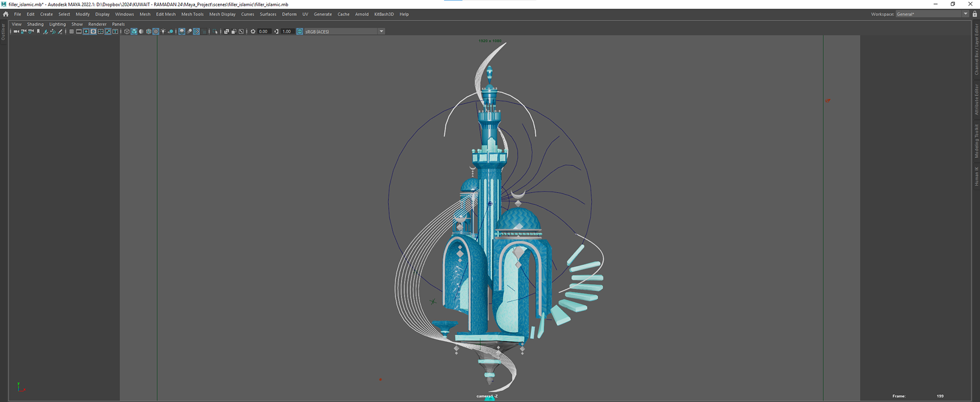Click the Gamma reset icon
The height and width of the screenshot is (402, 980).
click(276, 32)
